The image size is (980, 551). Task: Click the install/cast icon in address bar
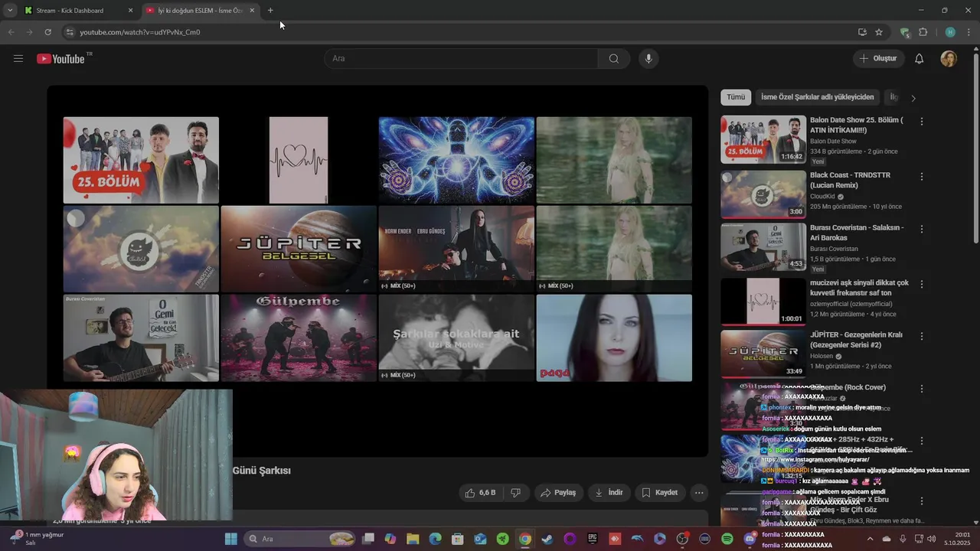click(x=862, y=32)
